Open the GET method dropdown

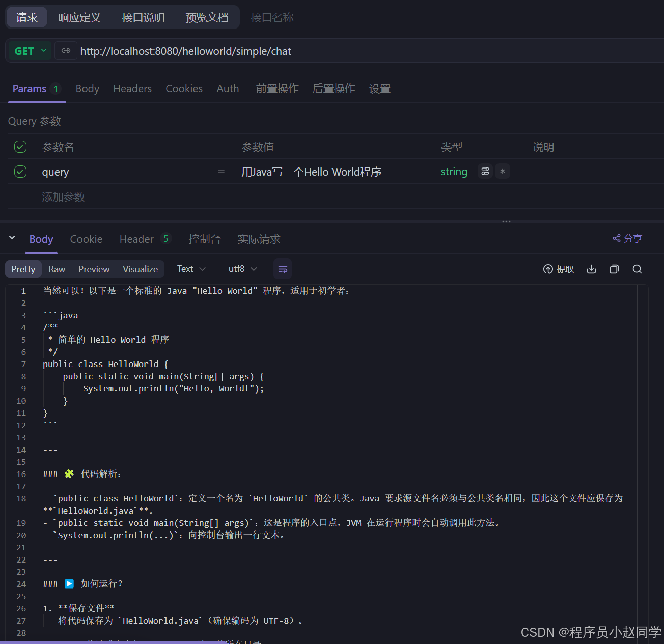click(x=30, y=51)
